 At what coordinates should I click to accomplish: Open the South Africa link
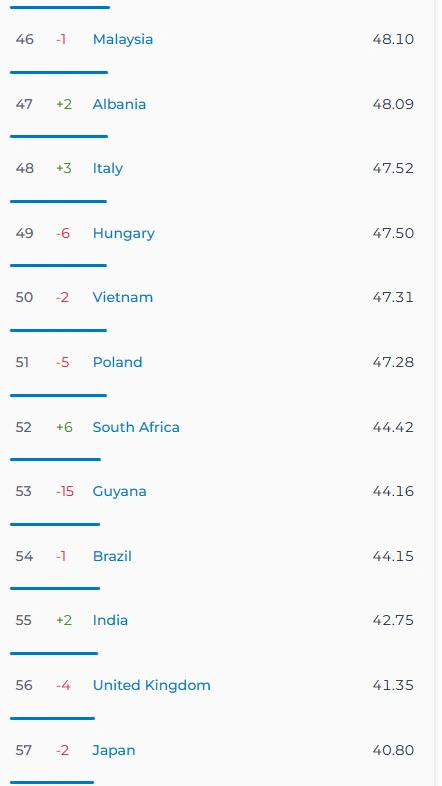(136, 427)
